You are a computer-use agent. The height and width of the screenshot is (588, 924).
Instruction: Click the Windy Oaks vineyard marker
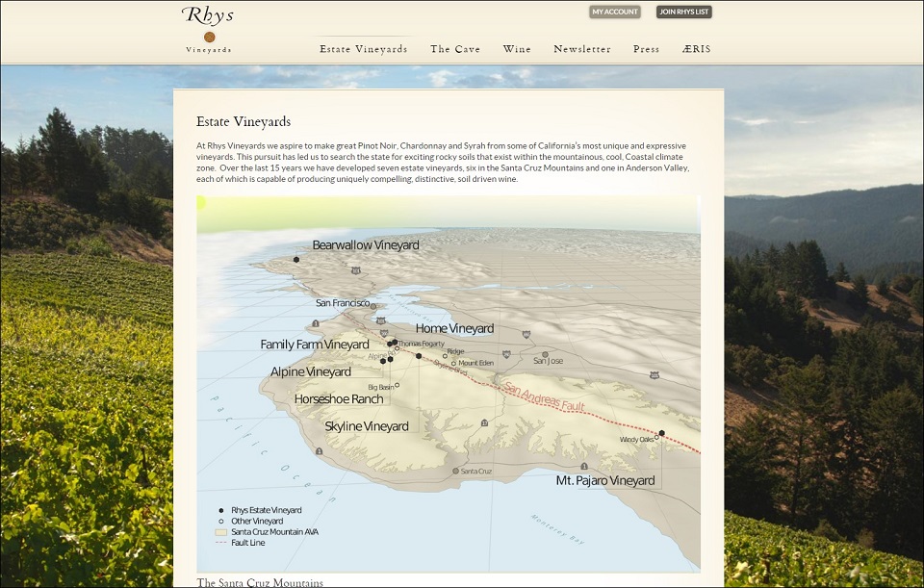pyautogui.click(x=656, y=438)
